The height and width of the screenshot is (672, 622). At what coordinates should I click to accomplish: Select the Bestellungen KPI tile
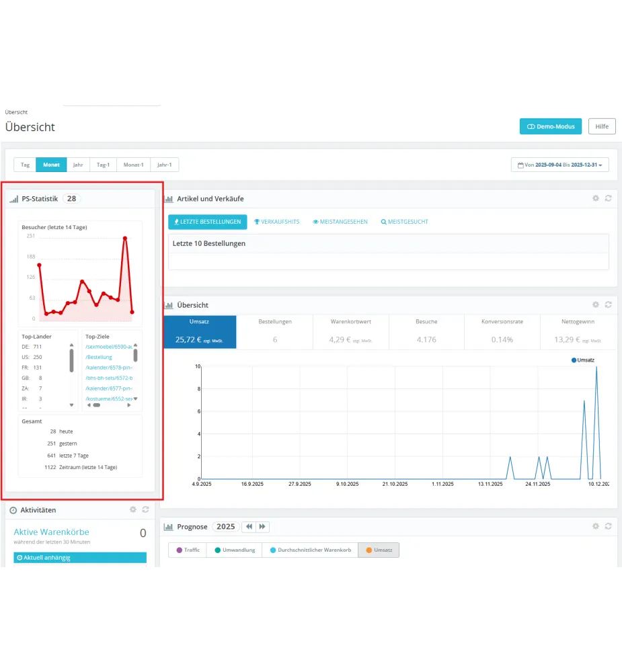click(x=274, y=332)
